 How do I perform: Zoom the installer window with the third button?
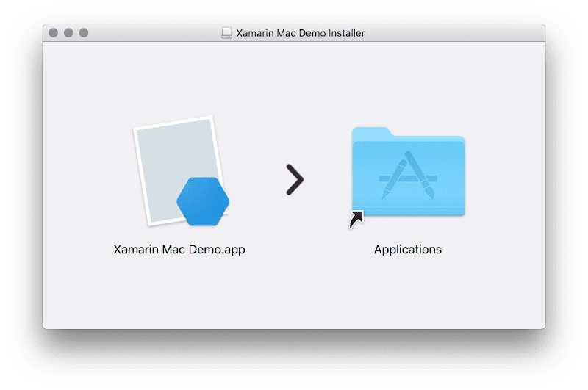point(84,33)
